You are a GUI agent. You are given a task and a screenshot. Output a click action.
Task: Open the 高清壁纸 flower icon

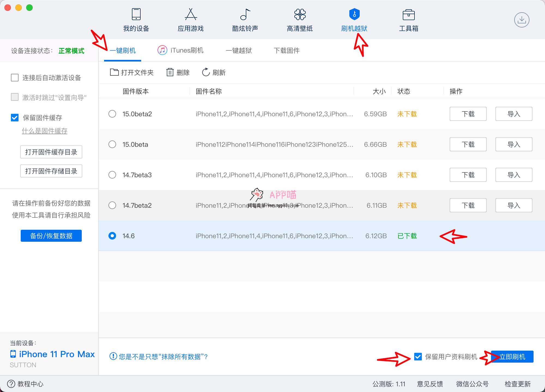click(x=300, y=14)
